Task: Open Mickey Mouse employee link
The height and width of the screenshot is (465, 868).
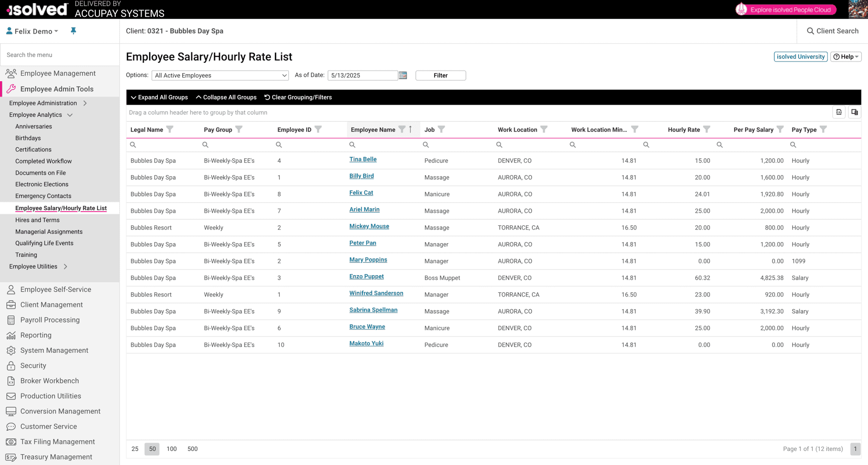Action: 369,226
